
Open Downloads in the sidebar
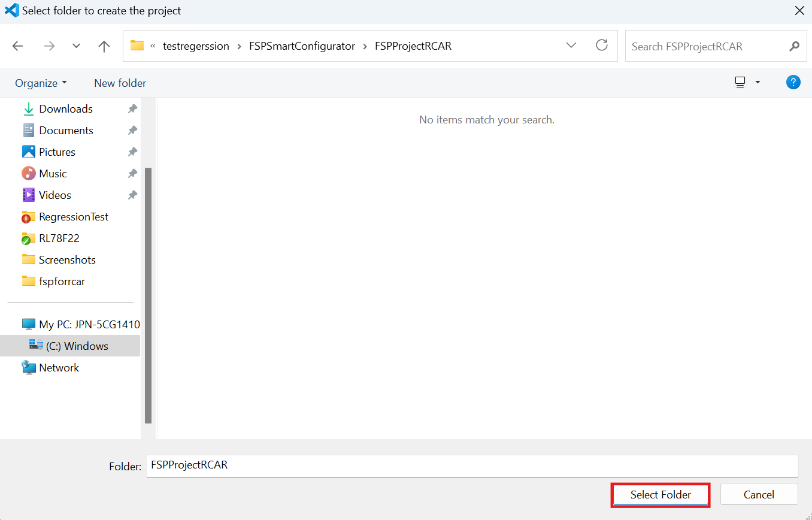tap(65, 109)
